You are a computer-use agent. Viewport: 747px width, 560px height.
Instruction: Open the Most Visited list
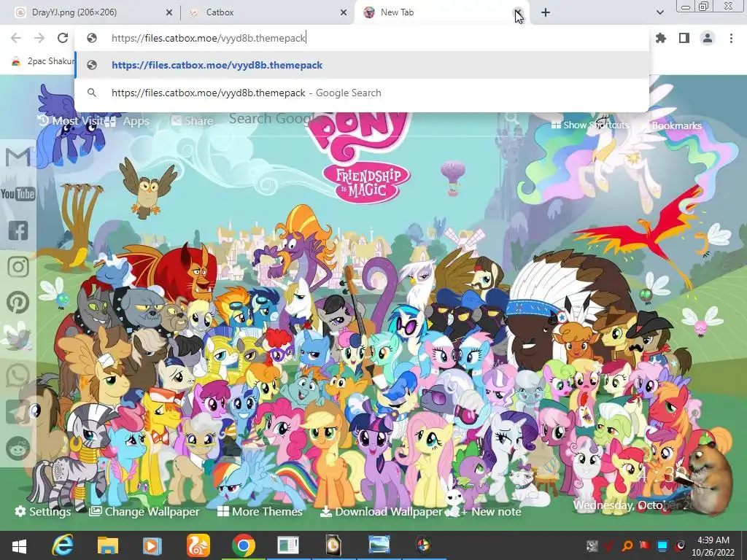coord(71,121)
